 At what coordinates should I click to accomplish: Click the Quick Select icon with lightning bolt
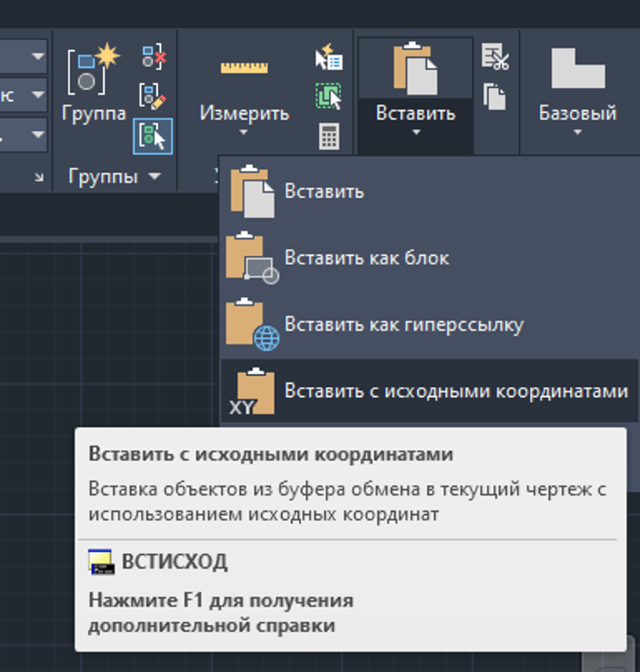(x=329, y=58)
